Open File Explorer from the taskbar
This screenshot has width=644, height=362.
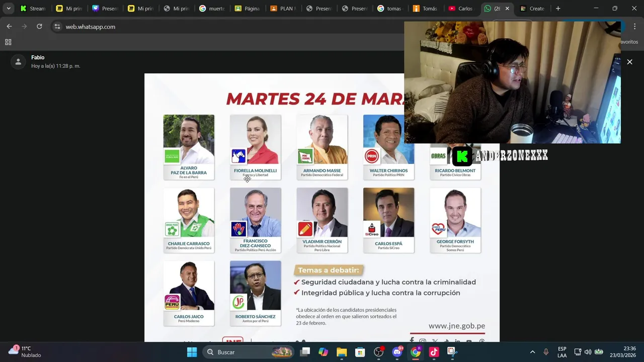(342, 352)
